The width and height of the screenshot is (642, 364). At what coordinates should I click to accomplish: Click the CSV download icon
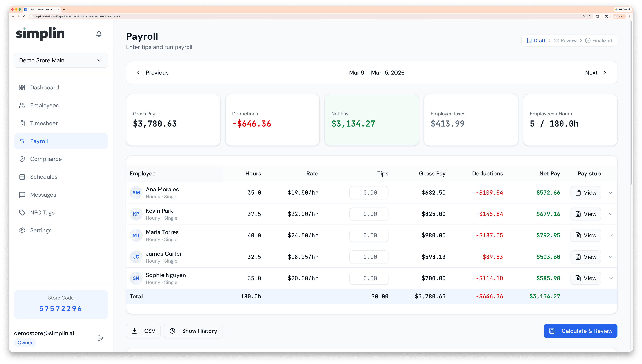tap(135, 331)
